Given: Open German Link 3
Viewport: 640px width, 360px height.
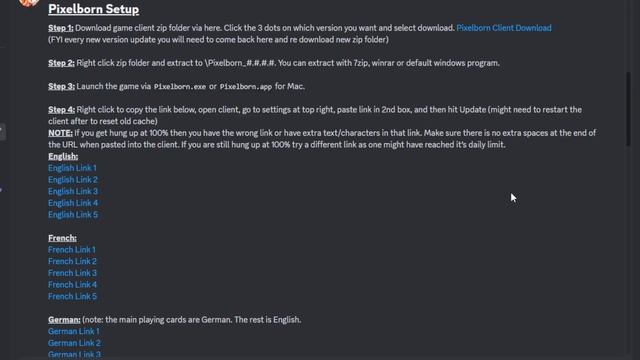Looking at the screenshot, I should pyautogui.click(x=74, y=355).
